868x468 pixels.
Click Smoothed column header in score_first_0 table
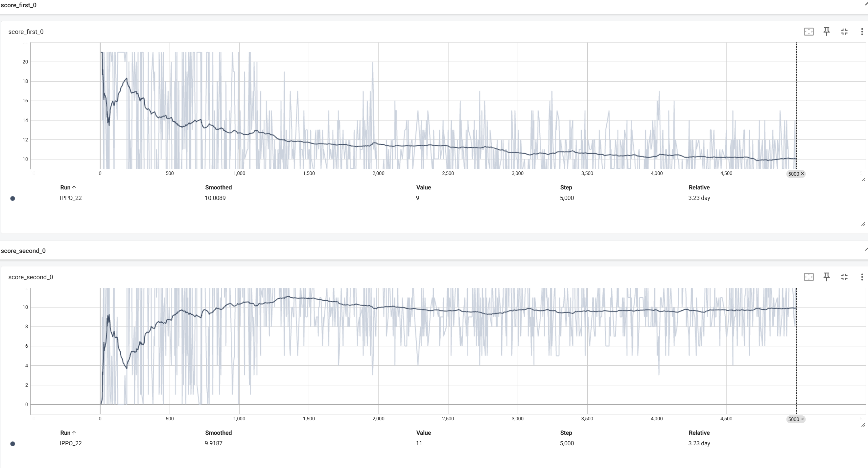pyautogui.click(x=218, y=187)
